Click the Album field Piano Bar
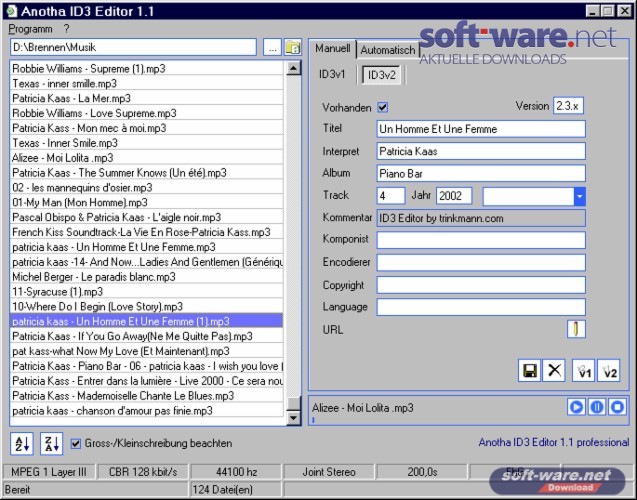Viewport: 637px width, 500px height. (x=481, y=174)
